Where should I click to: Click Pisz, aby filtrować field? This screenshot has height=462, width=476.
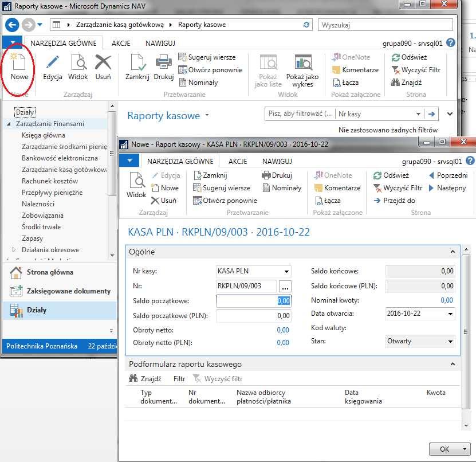click(300, 113)
